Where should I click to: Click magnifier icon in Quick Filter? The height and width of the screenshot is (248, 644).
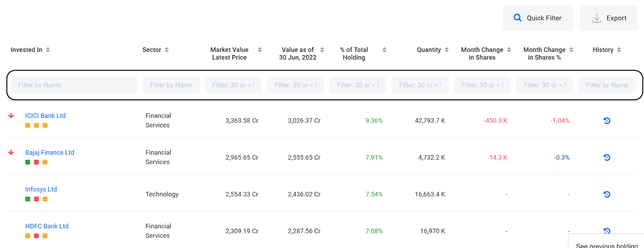518,18
